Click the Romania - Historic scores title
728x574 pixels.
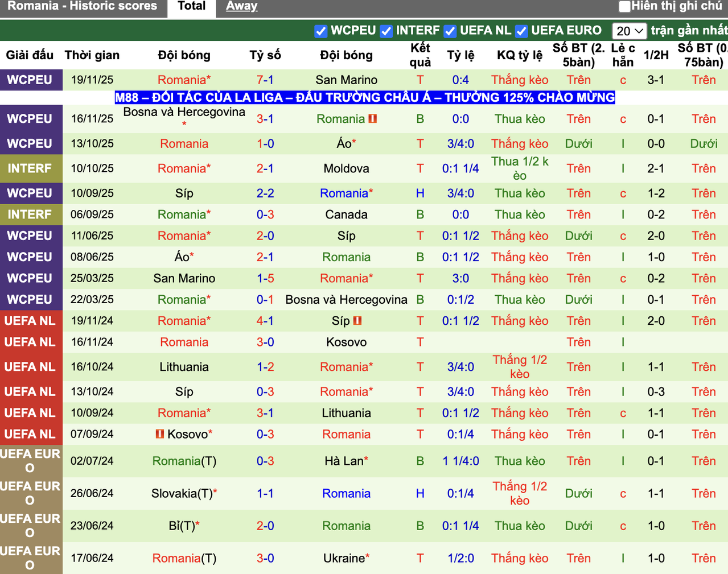click(82, 6)
